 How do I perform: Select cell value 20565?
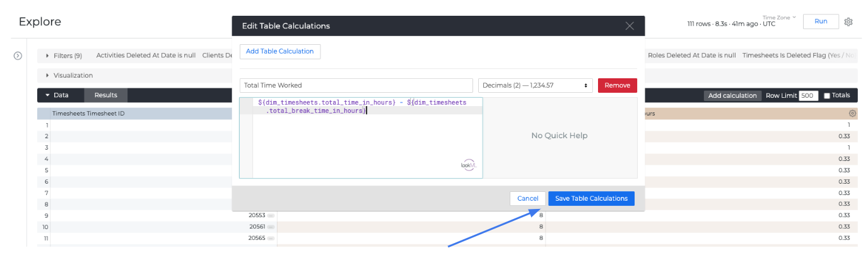click(257, 238)
